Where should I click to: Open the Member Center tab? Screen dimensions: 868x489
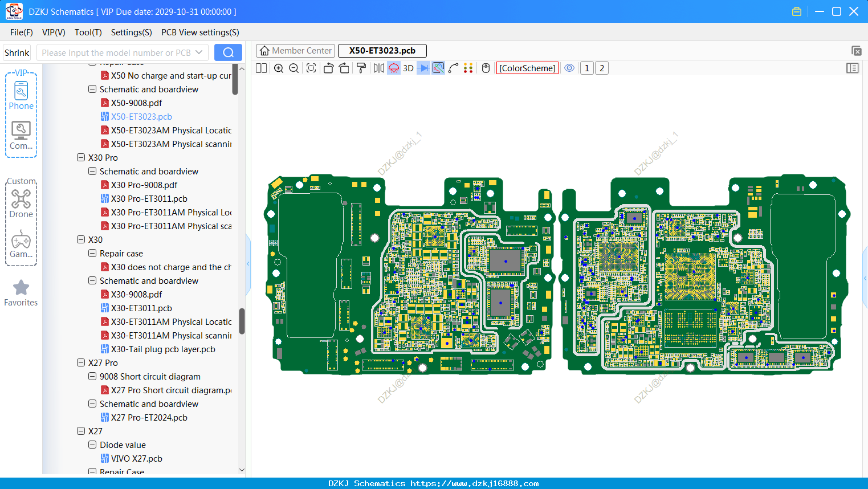pyautogui.click(x=295, y=51)
